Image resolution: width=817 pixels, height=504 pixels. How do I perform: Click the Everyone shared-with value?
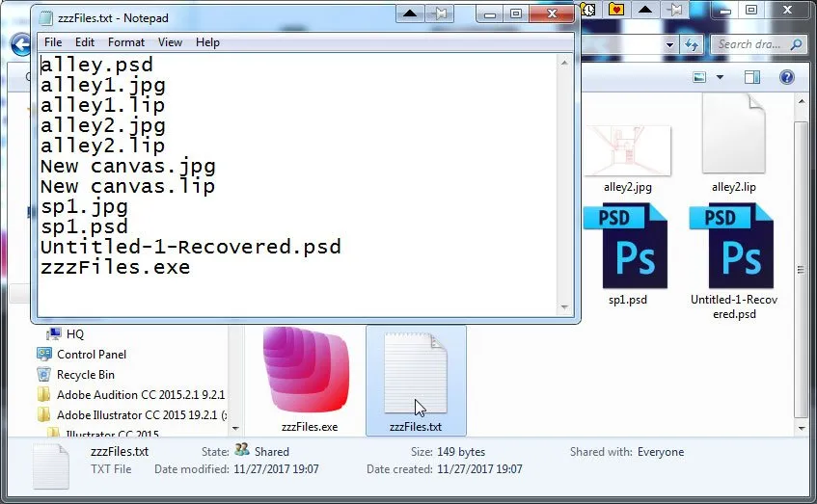click(661, 452)
